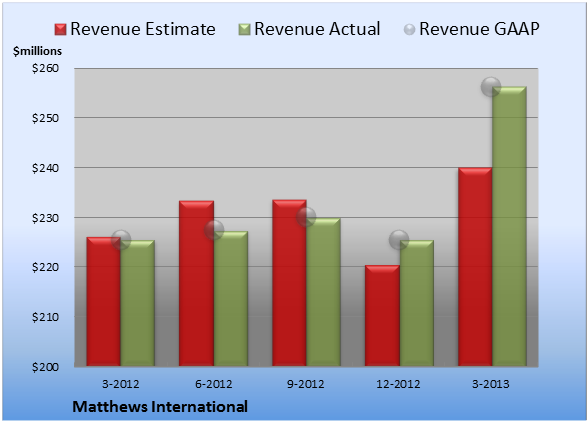Select the green actual bar for 6-2012
This screenshot has width=588, height=422.
click(x=231, y=299)
